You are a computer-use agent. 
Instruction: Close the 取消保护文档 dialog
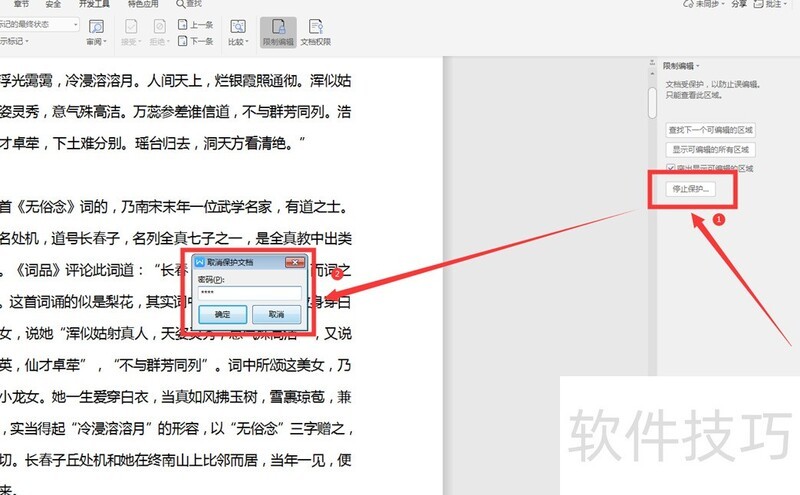pos(295,262)
